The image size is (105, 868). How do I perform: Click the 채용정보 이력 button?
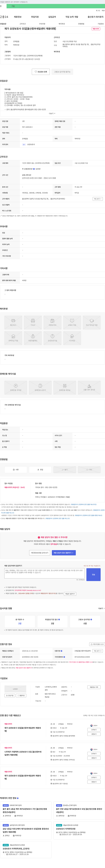(94, 687)
